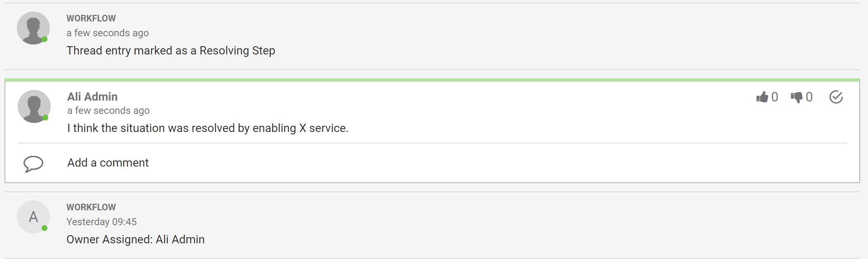Screen dimensions: 868x259
Task: Click the green online status dot on Ali Admin's avatar
Action: click(46, 118)
